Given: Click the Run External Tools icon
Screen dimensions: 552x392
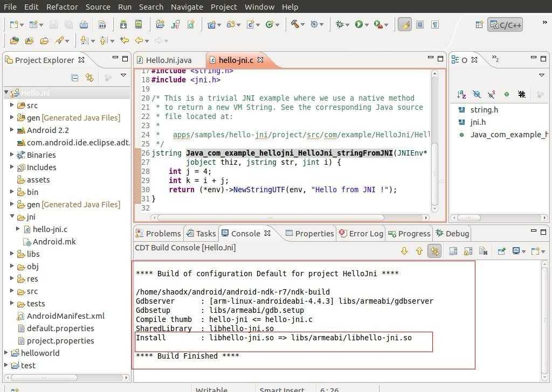Looking at the screenshot, I should (378, 25).
